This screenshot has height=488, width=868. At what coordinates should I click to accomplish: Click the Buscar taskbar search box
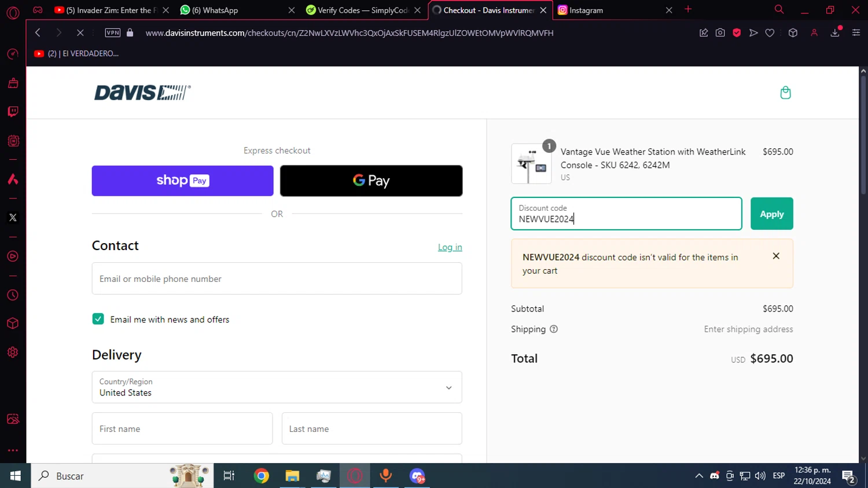122,476
